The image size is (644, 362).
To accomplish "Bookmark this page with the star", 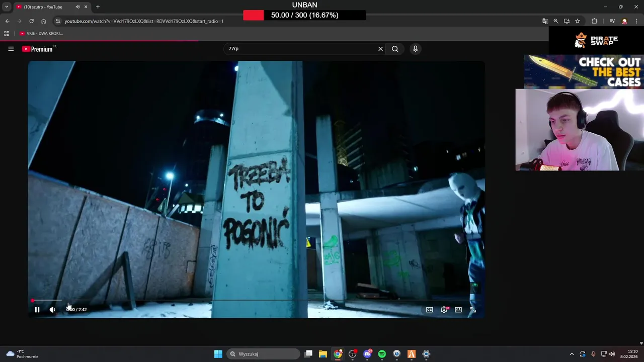I will tap(578, 21).
